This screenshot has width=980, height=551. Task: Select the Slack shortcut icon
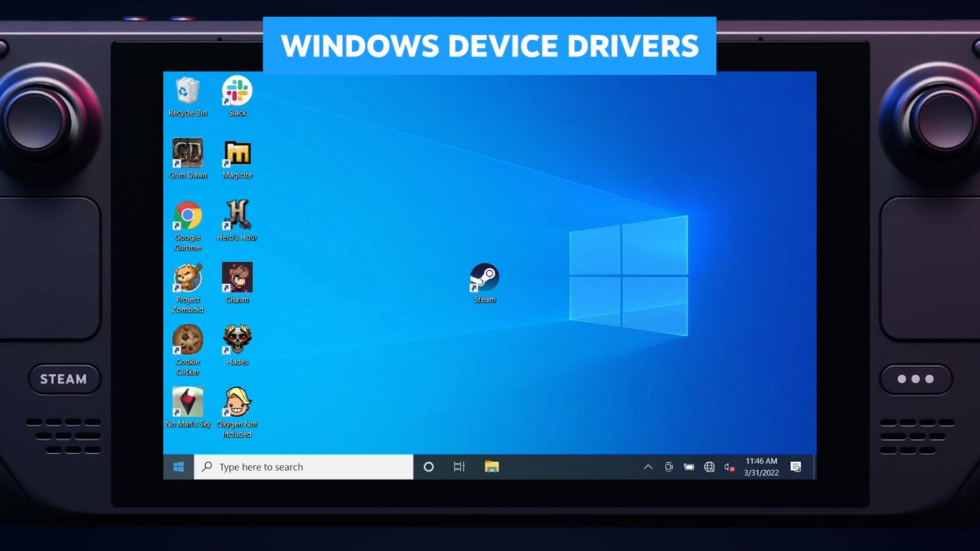click(x=237, y=92)
